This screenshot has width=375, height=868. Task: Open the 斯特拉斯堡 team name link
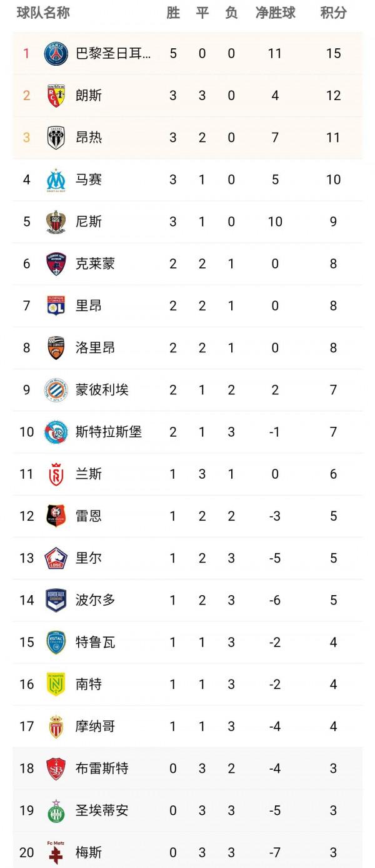point(109,432)
